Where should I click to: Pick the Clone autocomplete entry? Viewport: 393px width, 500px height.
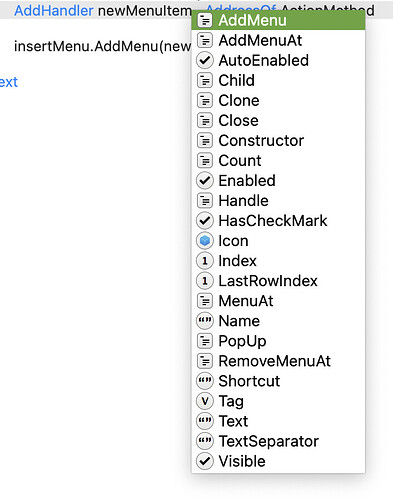278,101
